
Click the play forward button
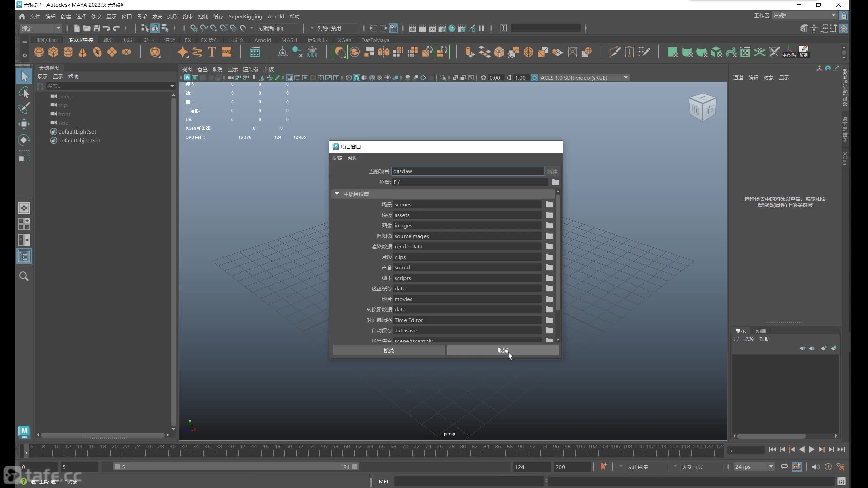[x=811, y=450]
